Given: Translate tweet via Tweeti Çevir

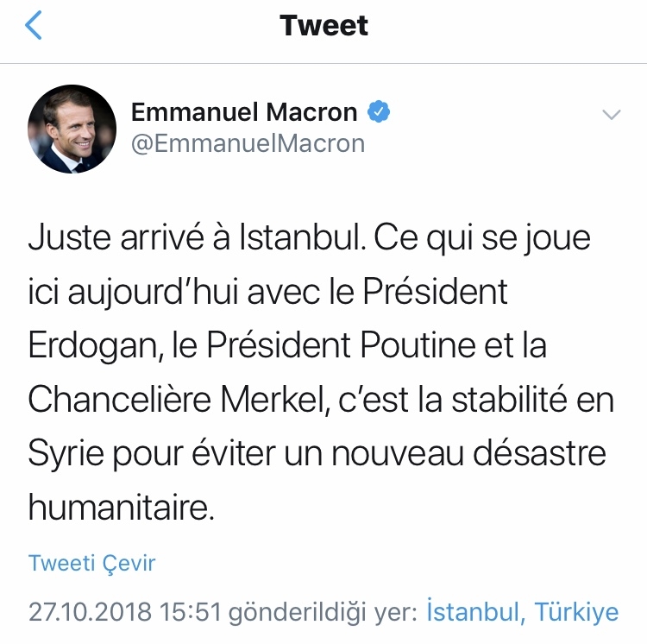Looking at the screenshot, I should coord(92,564).
